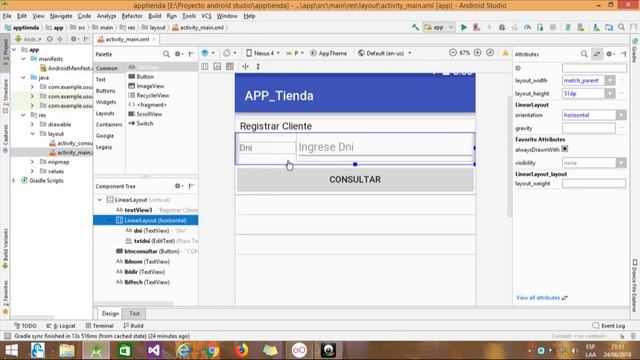Toggle the alwaysDrawnWith checkbox

[565, 149]
